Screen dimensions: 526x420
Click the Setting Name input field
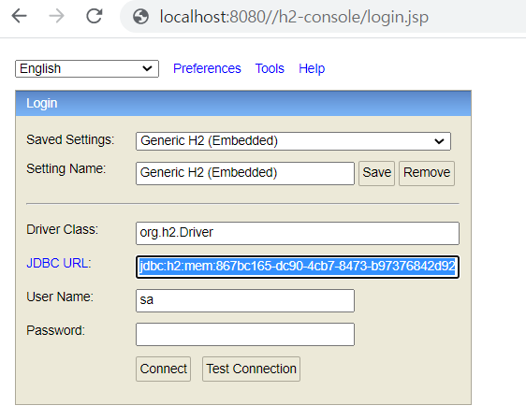click(x=245, y=173)
